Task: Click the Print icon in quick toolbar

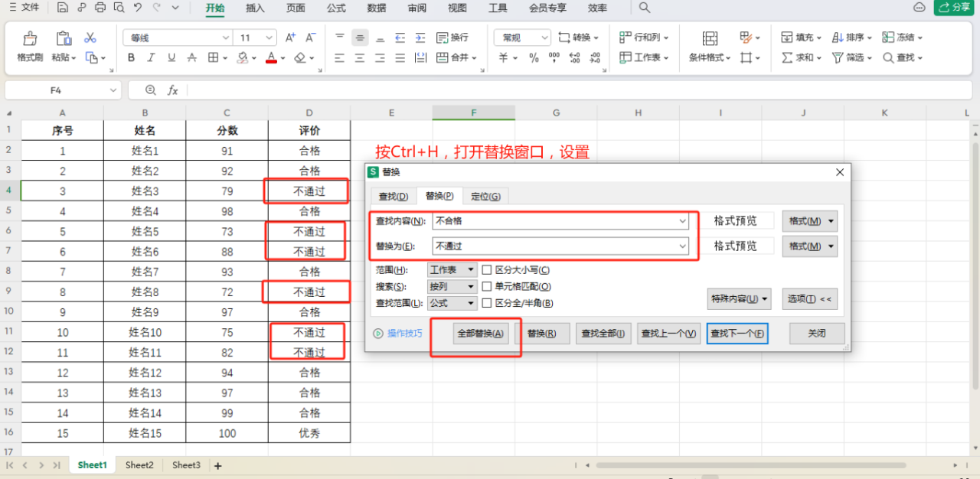Action: coord(100,8)
